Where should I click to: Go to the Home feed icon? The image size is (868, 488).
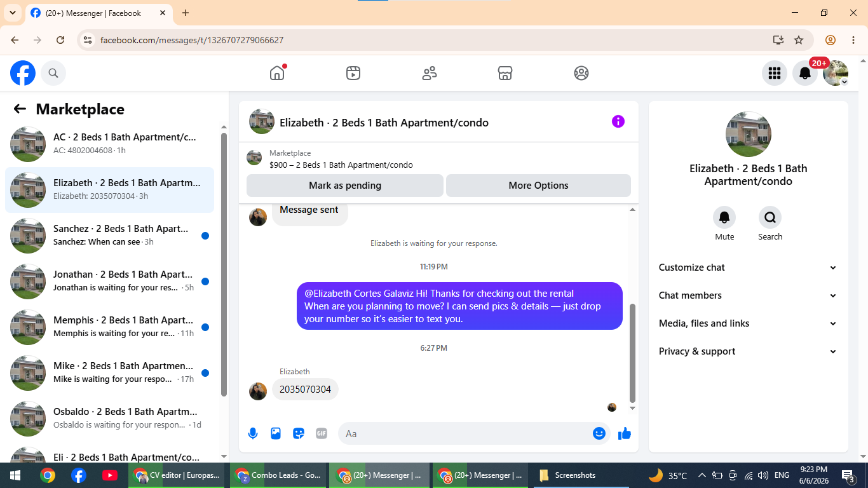(x=277, y=73)
